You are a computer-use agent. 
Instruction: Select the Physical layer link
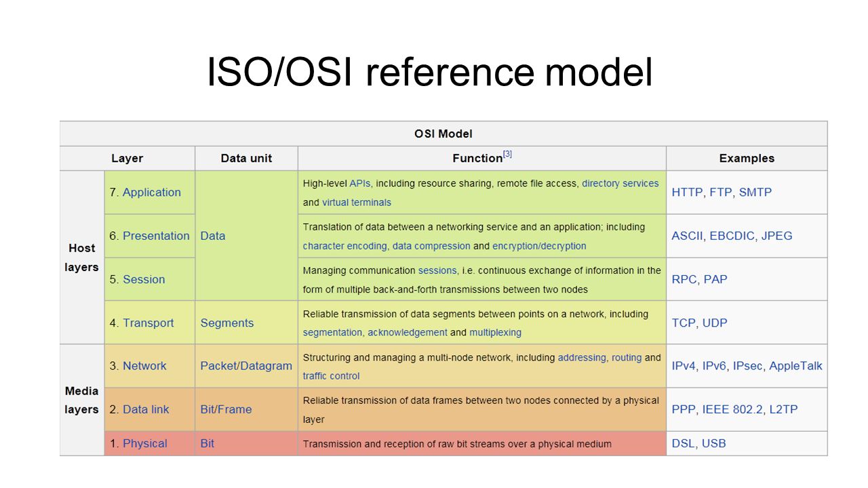tap(144, 443)
